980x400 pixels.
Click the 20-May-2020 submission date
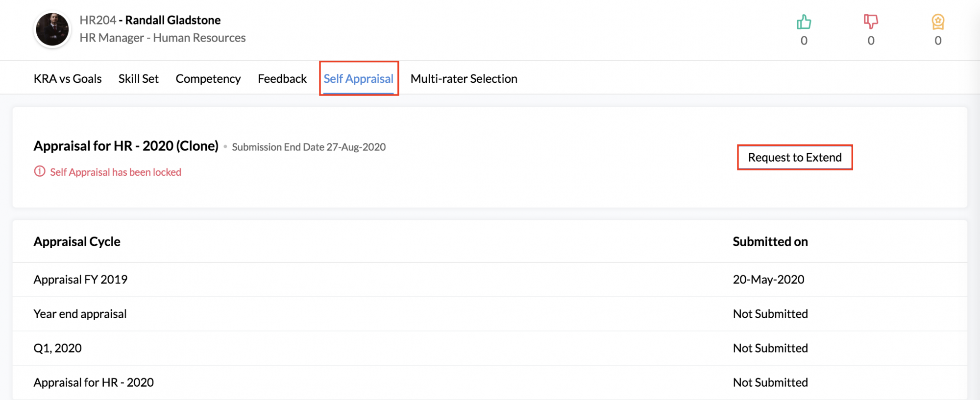768,280
